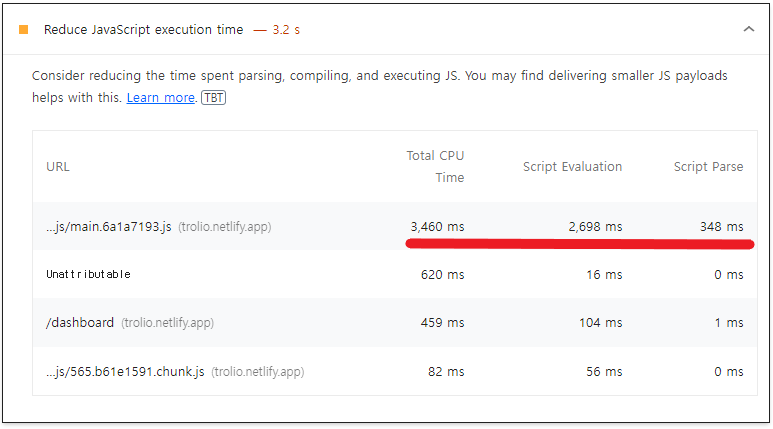Click the Script Parse column header
Image resolution: width=773 pixels, height=429 pixels.
pos(708,167)
